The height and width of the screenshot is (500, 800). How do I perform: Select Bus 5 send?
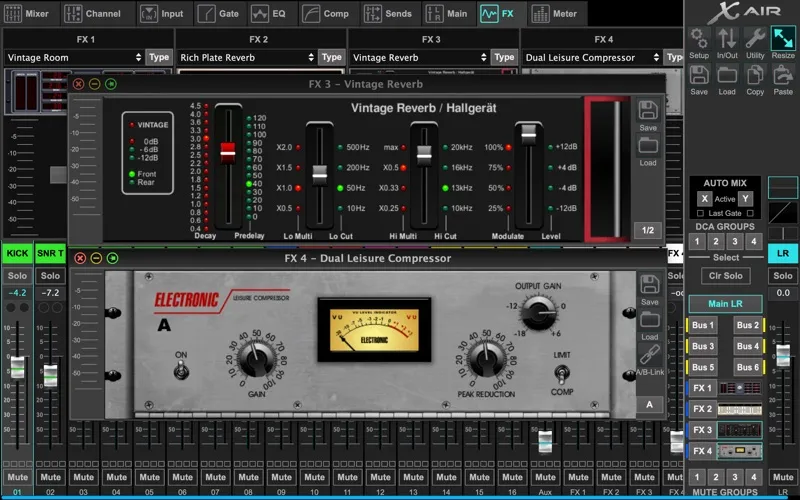point(703,367)
